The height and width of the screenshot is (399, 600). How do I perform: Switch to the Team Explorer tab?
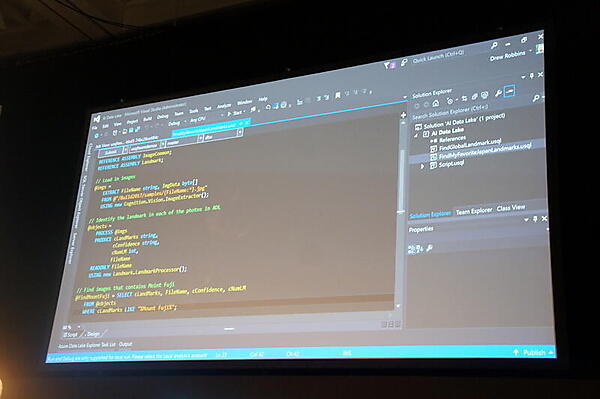[474, 211]
